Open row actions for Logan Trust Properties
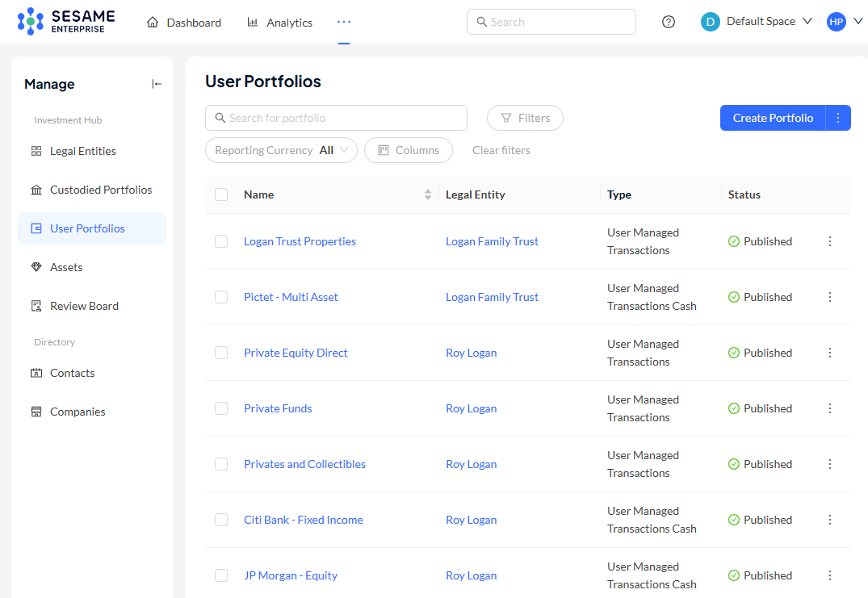The width and height of the screenshot is (868, 598). point(830,241)
